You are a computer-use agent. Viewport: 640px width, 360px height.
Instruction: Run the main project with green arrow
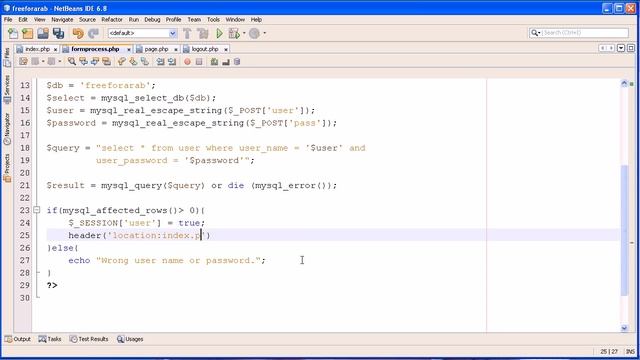pos(219,33)
